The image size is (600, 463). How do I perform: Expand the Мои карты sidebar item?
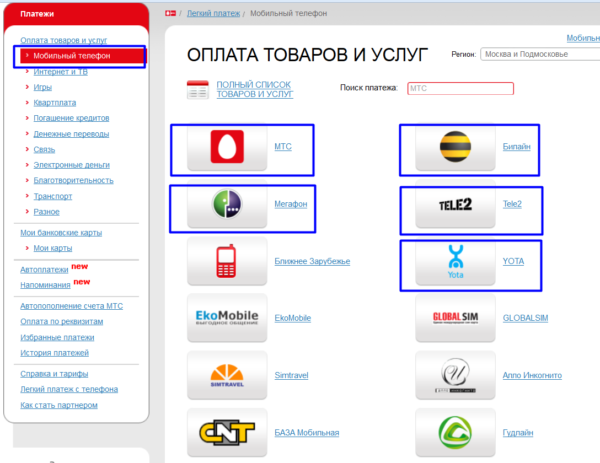pos(53,247)
